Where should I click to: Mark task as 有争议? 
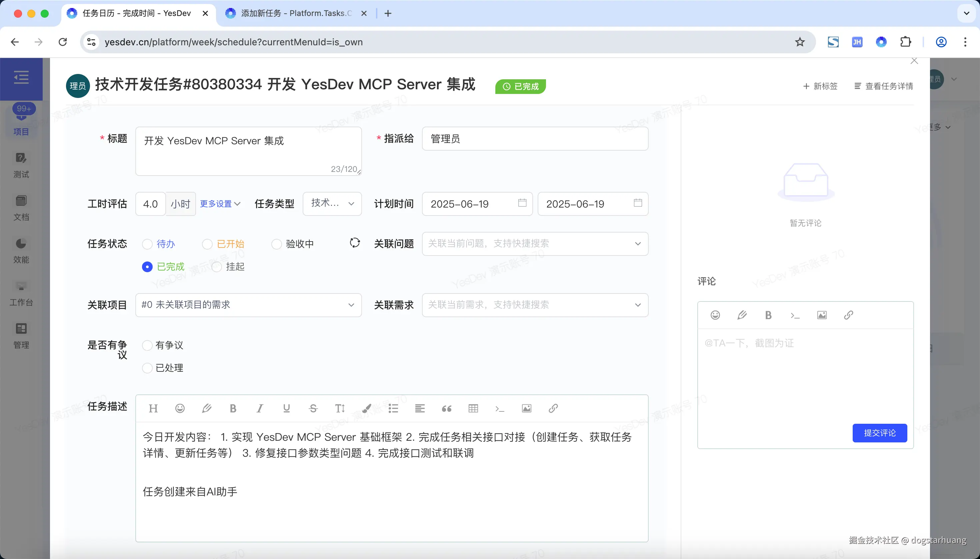(147, 345)
